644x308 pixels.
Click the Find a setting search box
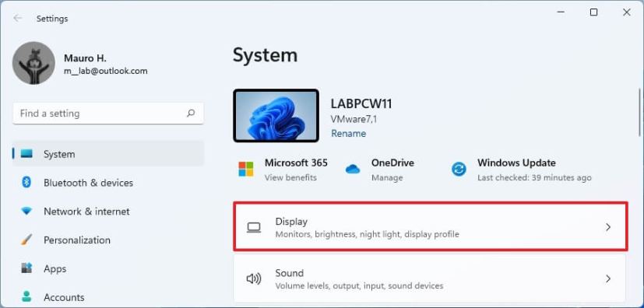(108, 114)
